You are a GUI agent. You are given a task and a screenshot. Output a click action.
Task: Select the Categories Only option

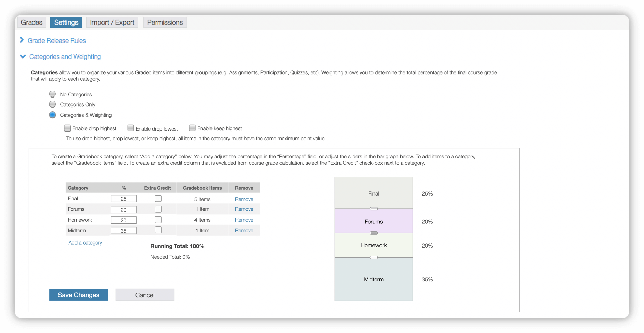53,104
